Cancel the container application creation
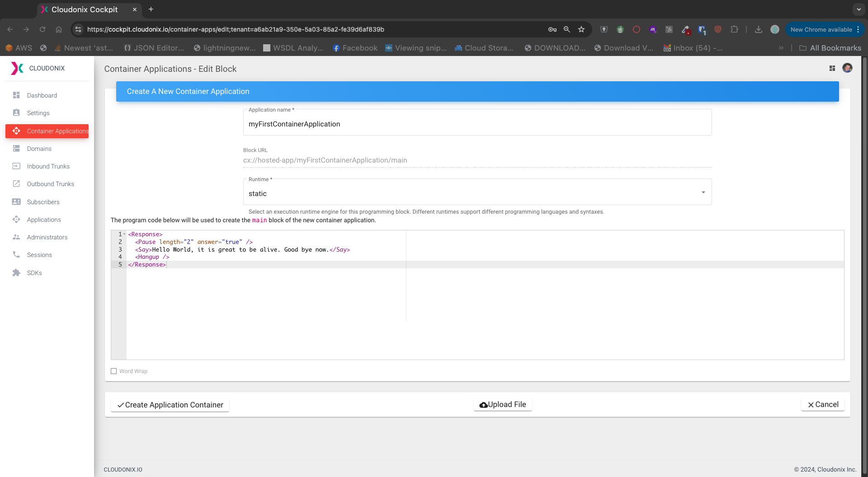 (x=823, y=405)
